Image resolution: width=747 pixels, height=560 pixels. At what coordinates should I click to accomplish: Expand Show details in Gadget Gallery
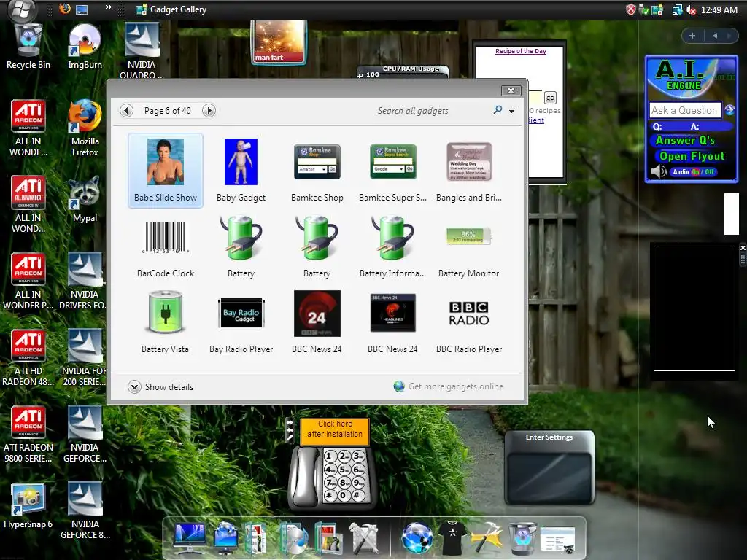[x=160, y=386]
